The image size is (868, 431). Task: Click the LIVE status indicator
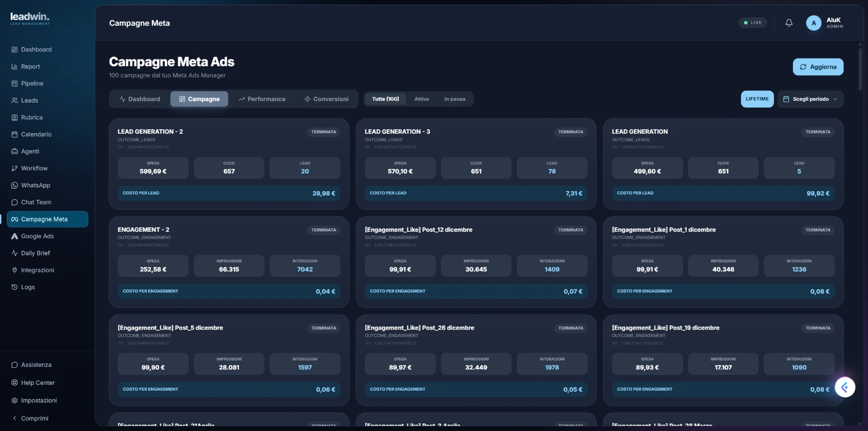pos(753,23)
